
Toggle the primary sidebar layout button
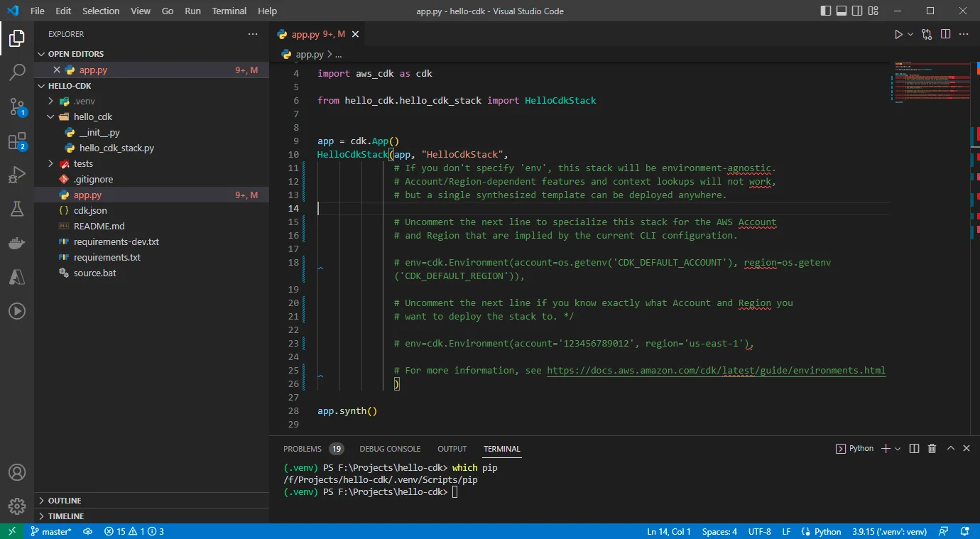point(825,11)
